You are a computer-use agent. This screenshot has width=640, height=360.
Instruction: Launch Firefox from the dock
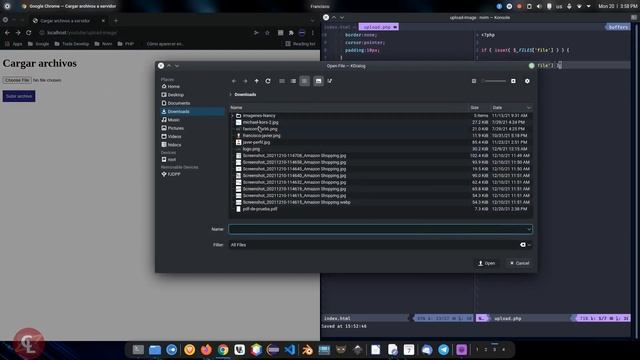(x=206, y=350)
